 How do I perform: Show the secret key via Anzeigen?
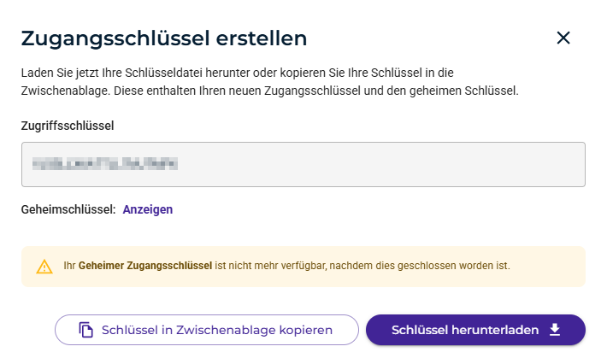point(148,209)
